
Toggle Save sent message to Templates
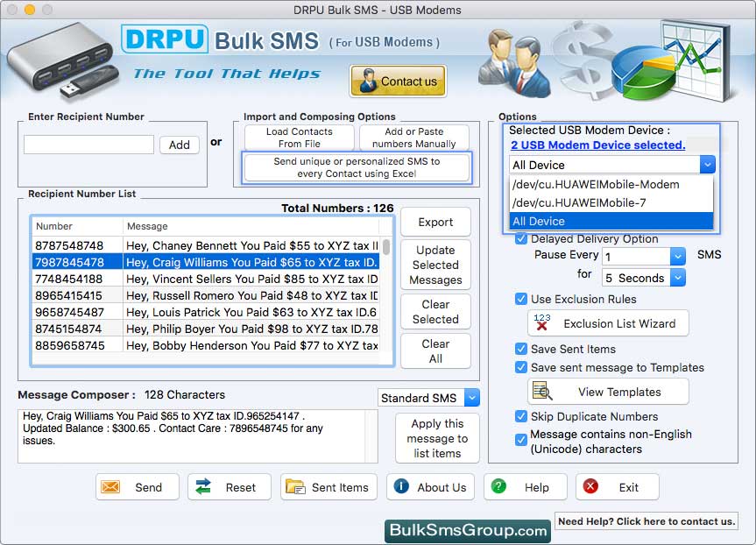tap(521, 367)
